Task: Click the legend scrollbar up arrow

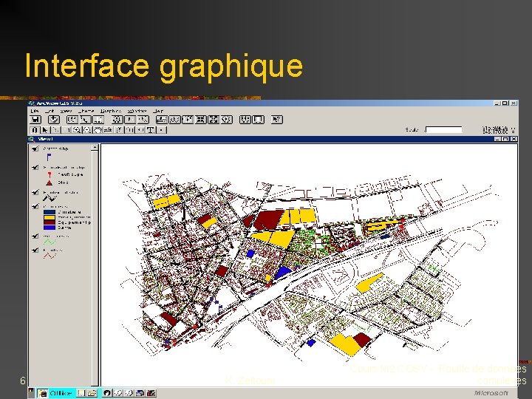Action: [95, 147]
